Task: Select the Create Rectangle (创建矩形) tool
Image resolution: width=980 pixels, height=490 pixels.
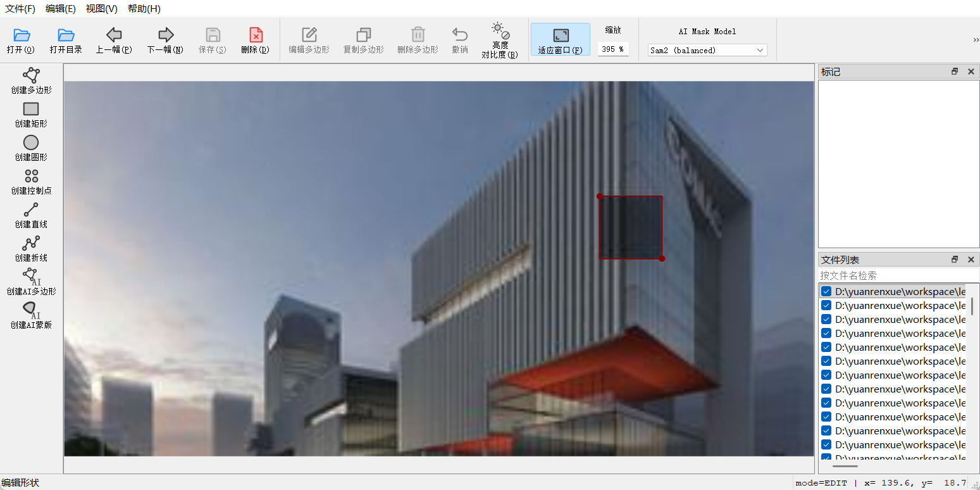Action: [x=31, y=114]
